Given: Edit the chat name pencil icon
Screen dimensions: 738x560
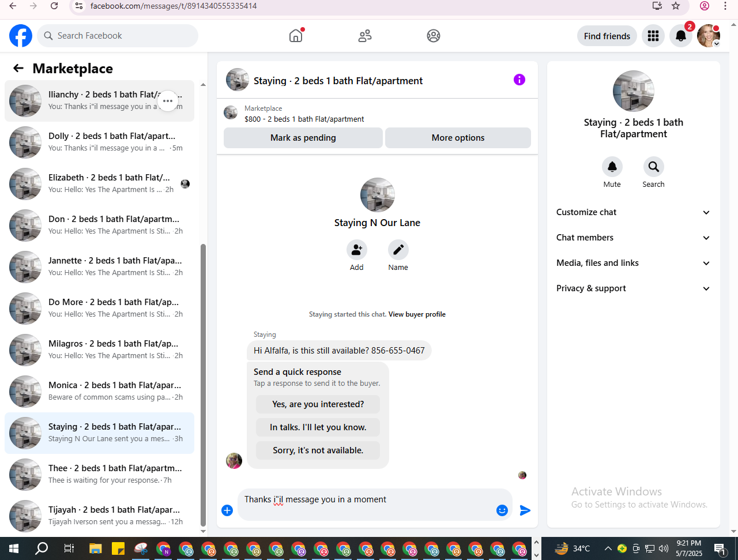Looking at the screenshot, I should [398, 250].
